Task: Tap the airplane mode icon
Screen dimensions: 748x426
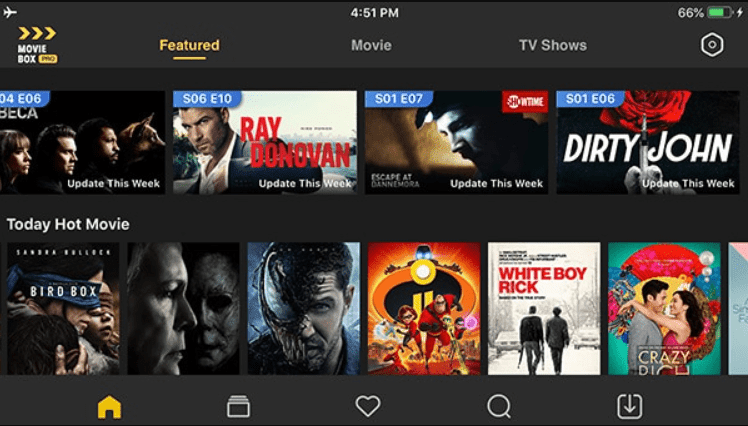Action: pos(10,12)
